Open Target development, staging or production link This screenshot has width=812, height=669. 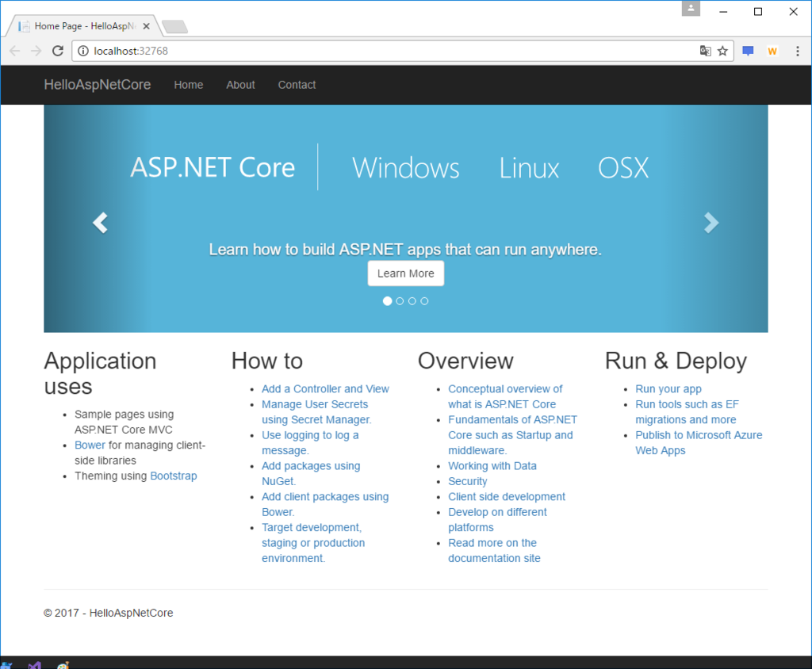(313, 543)
